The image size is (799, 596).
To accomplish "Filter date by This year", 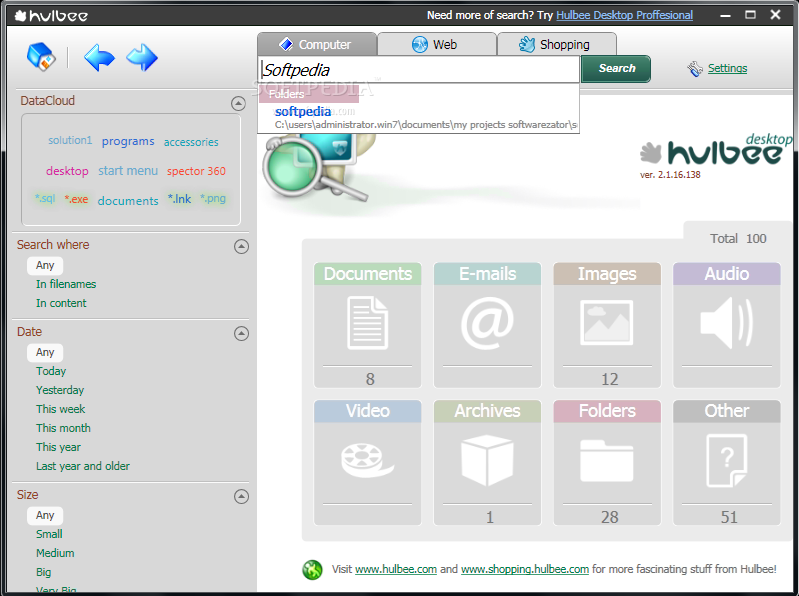I will click(58, 447).
